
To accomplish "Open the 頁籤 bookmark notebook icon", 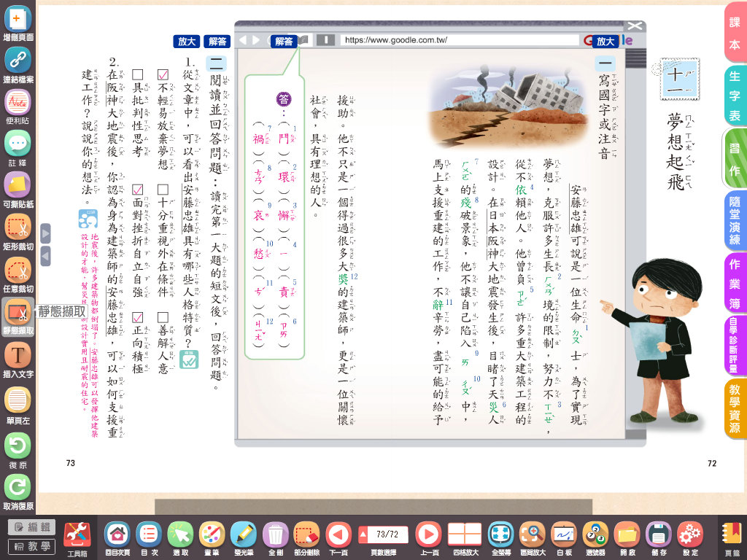I will point(732,539).
